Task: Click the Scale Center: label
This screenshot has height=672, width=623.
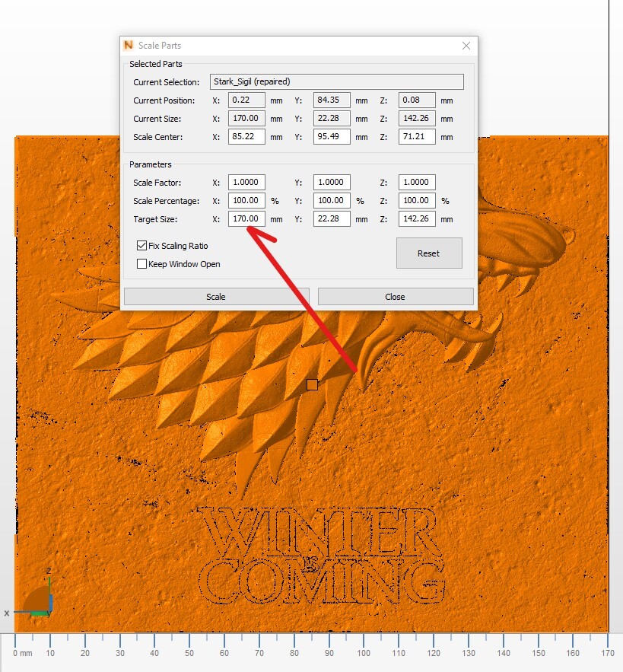Action: coord(157,137)
